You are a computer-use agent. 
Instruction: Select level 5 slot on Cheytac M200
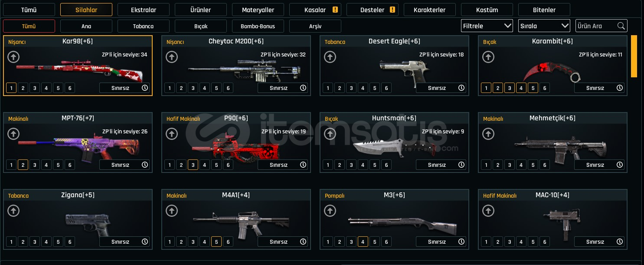(216, 88)
